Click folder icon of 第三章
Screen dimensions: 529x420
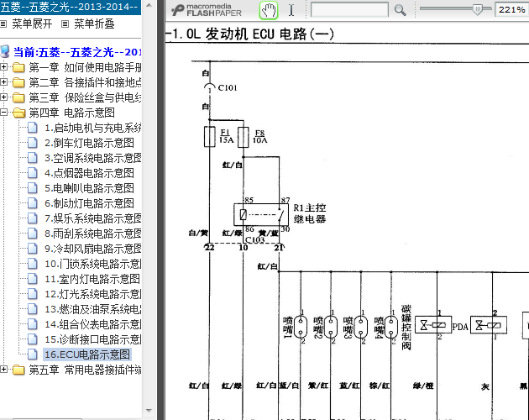[18, 98]
